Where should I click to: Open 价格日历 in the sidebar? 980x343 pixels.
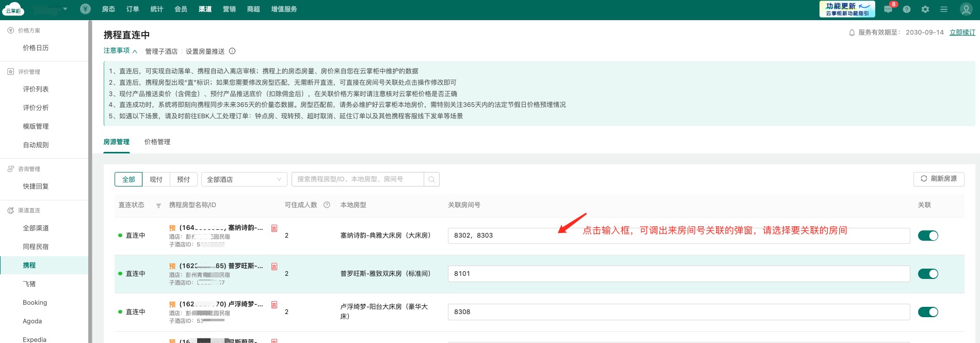36,48
